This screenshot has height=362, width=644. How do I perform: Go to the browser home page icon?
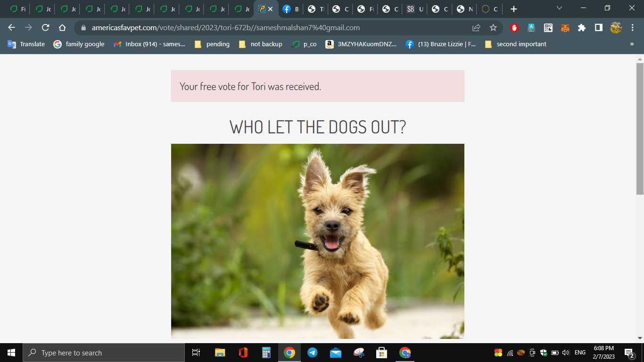point(62,28)
